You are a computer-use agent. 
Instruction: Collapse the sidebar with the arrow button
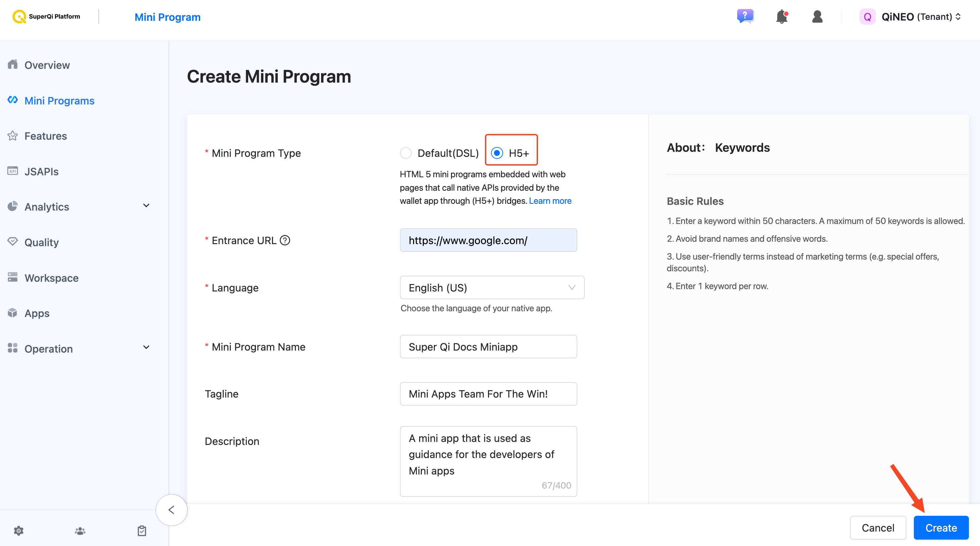172,510
